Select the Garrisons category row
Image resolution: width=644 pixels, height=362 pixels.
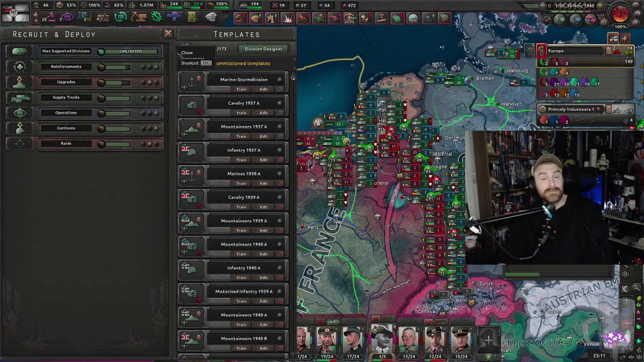click(85, 128)
